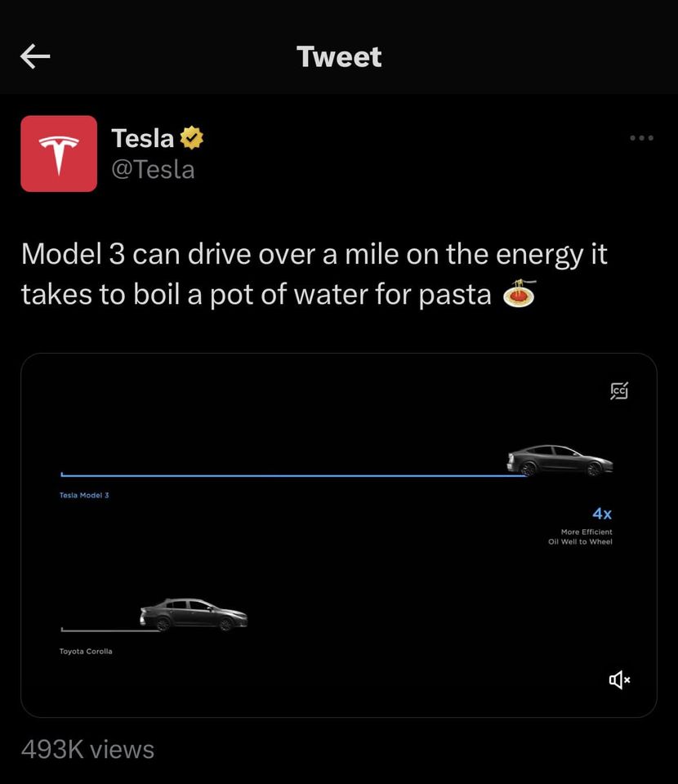Click the pasta emoji in the tweet
Viewport: 678px width, 784px height.
(518, 293)
